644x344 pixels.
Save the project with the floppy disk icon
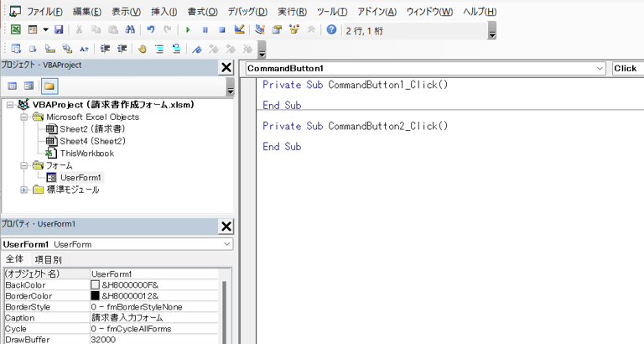coord(59,29)
